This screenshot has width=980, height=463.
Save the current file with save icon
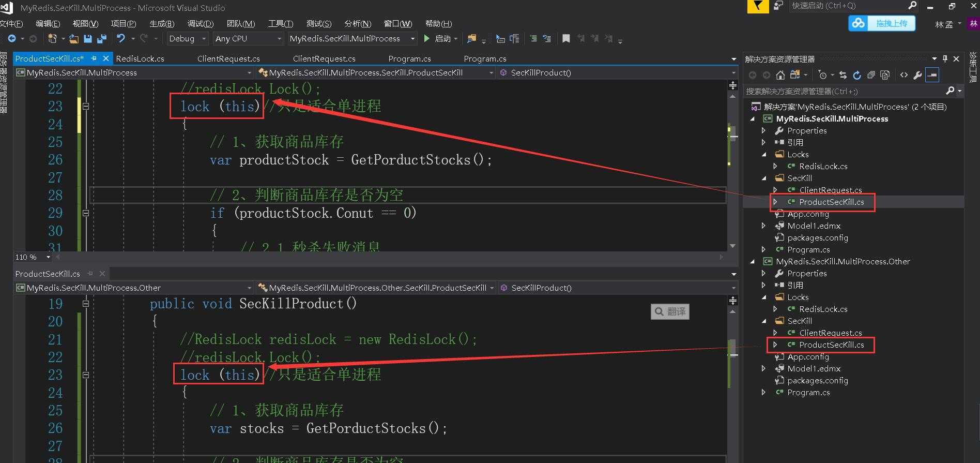88,38
